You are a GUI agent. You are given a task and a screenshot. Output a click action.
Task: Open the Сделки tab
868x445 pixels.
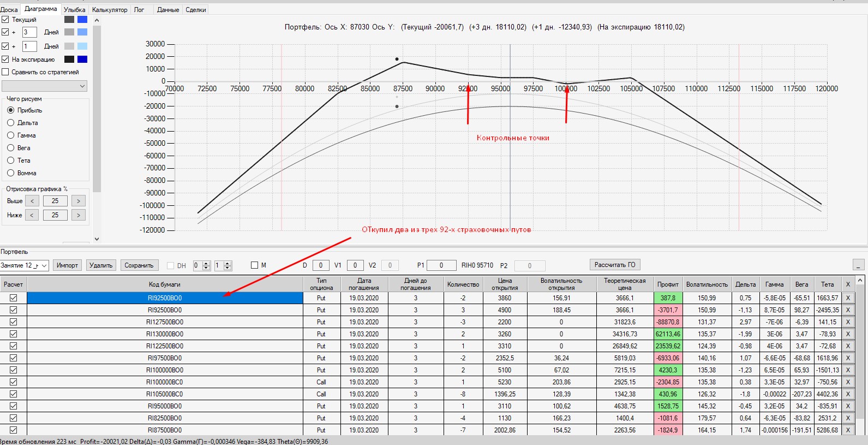196,10
